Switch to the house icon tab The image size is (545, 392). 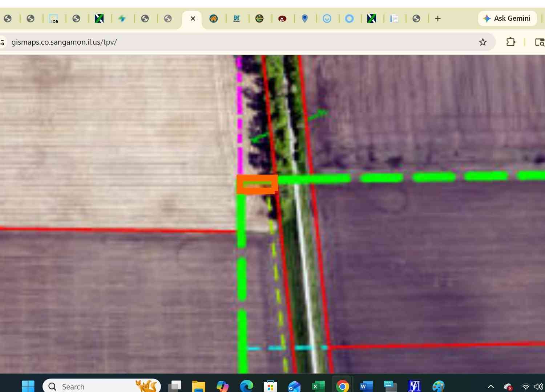[x=214, y=19]
